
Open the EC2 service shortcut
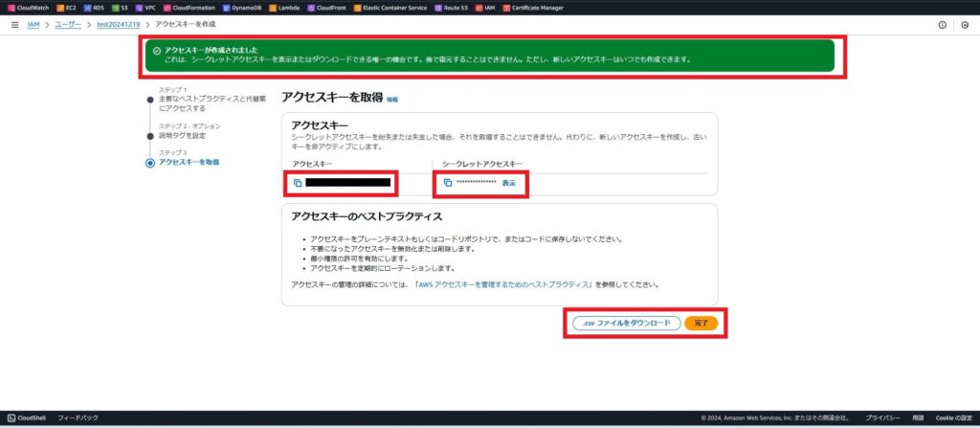(x=66, y=7)
